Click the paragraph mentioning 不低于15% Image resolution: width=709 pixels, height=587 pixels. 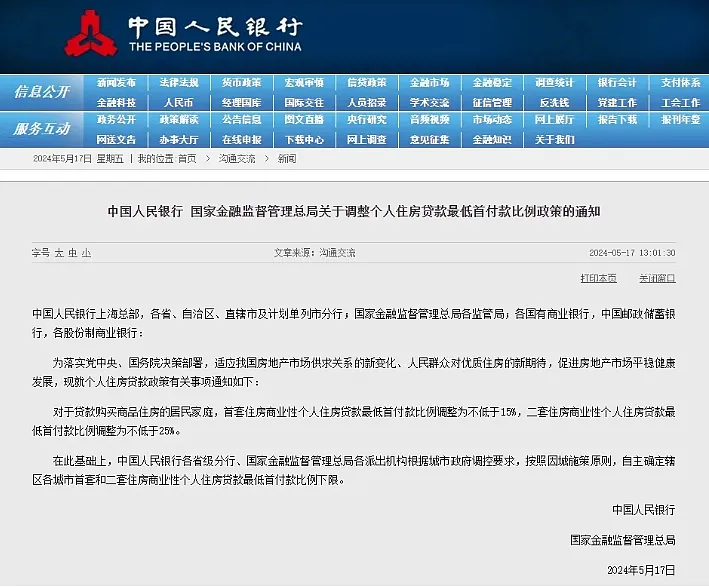click(354, 421)
